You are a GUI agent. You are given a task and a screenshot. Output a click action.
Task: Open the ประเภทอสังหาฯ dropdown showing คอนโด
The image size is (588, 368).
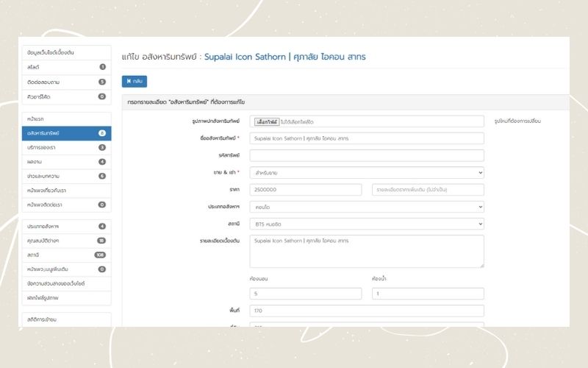(367, 207)
